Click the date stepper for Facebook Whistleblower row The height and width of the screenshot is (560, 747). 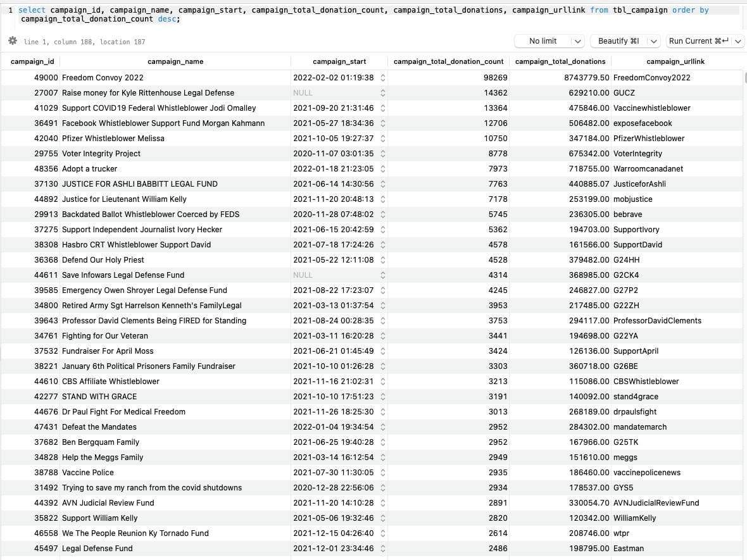click(383, 123)
